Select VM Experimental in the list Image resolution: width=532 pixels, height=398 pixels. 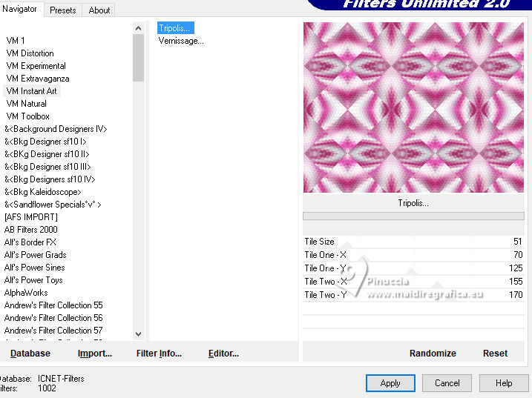36,66
